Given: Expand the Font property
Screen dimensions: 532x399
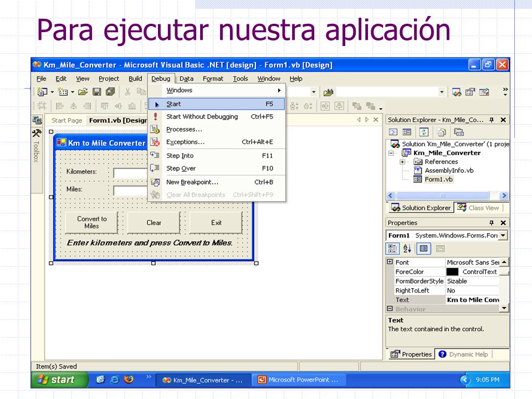Looking at the screenshot, I should [390, 262].
